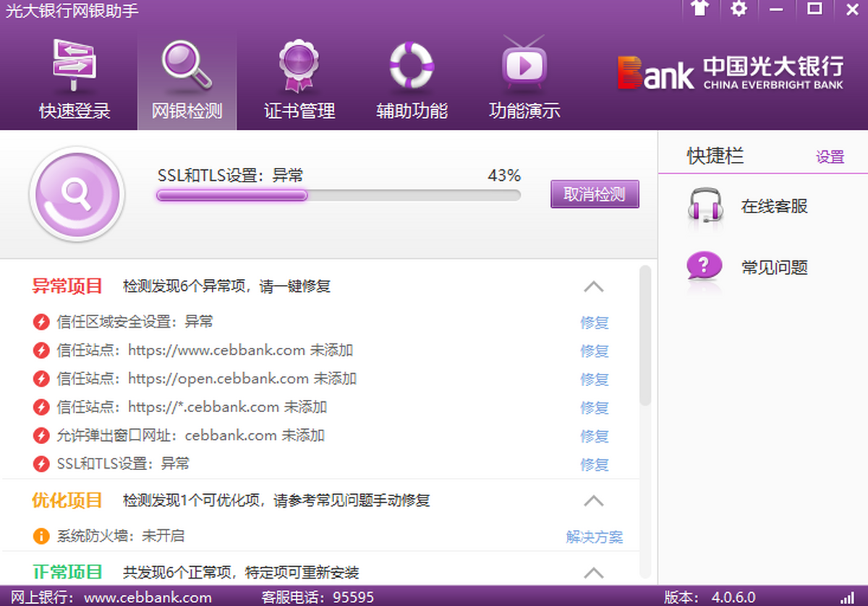This screenshot has width=868, height=606.
Task: Click the 正常项目 section heading
Action: click(67, 572)
